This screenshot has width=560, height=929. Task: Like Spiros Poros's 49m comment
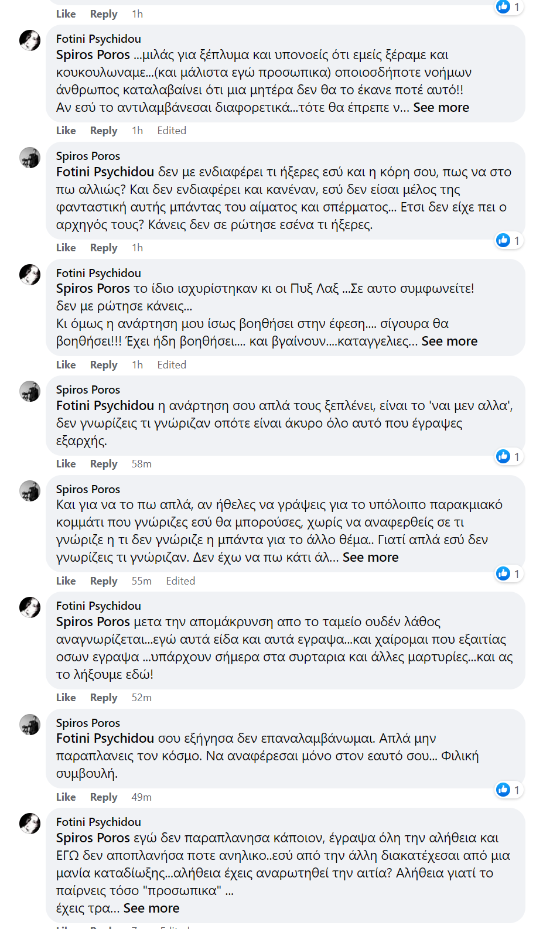click(66, 797)
